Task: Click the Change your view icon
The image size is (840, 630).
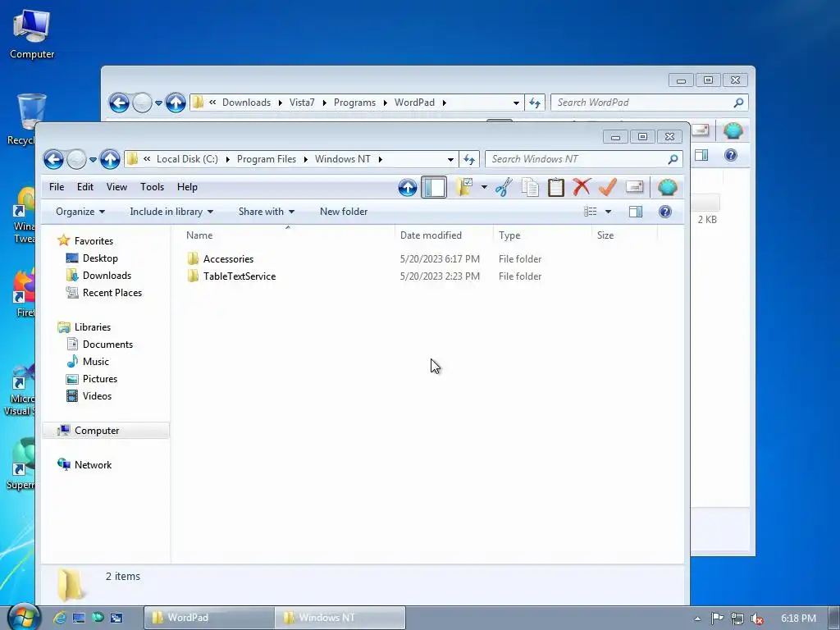Action: (x=591, y=212)
